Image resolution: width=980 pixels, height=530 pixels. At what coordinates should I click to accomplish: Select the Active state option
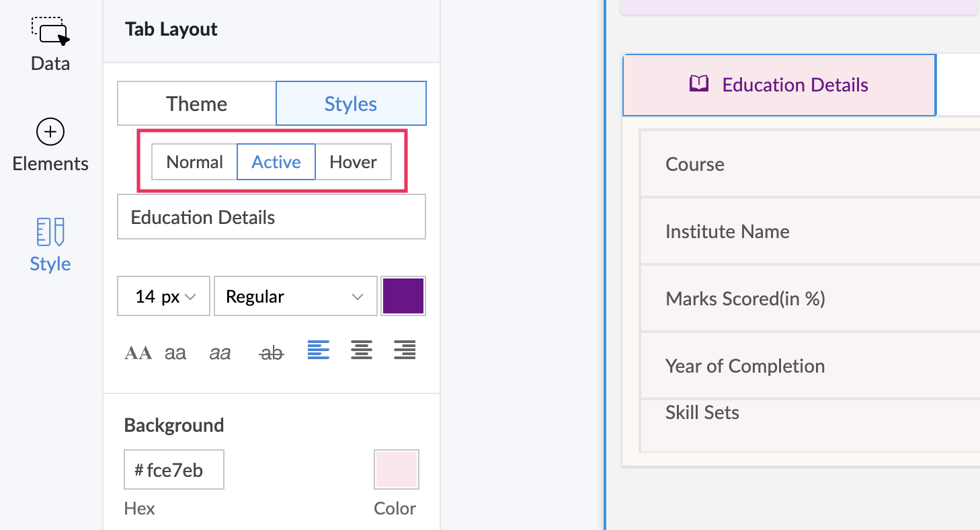[x=276, y=162]
